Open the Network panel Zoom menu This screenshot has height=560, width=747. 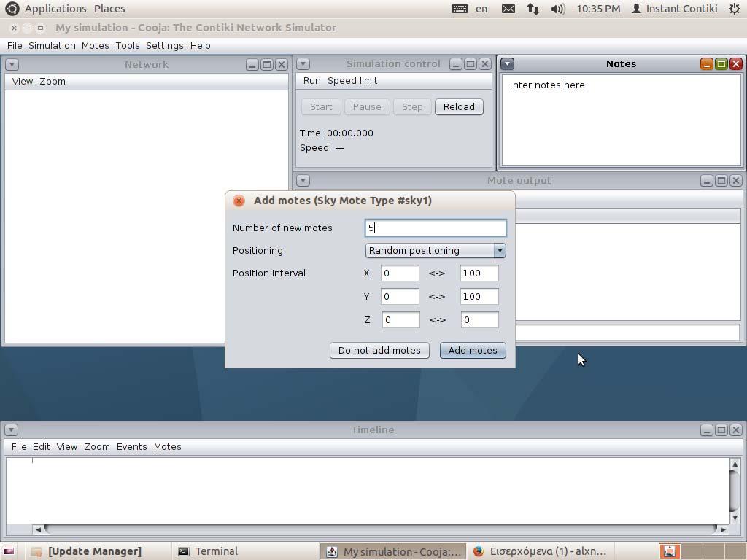pyautogui.click(x=53, y=82)
